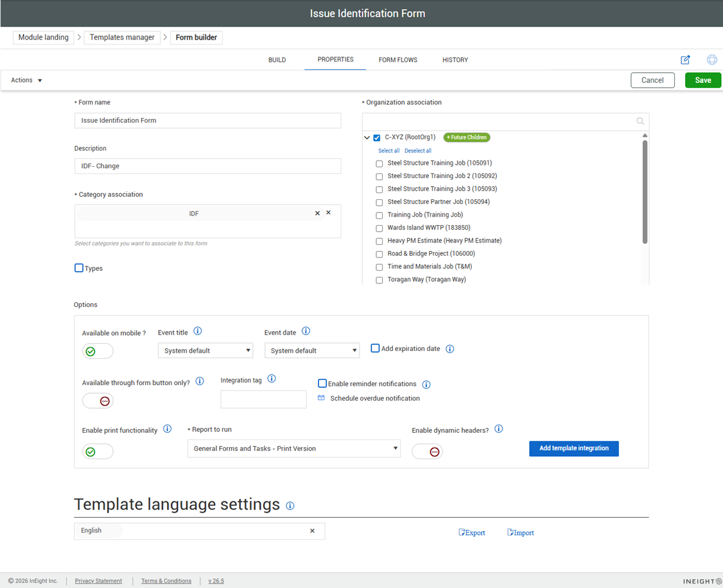Click the Description input field
723x588 pixels.
coord(208,166)
